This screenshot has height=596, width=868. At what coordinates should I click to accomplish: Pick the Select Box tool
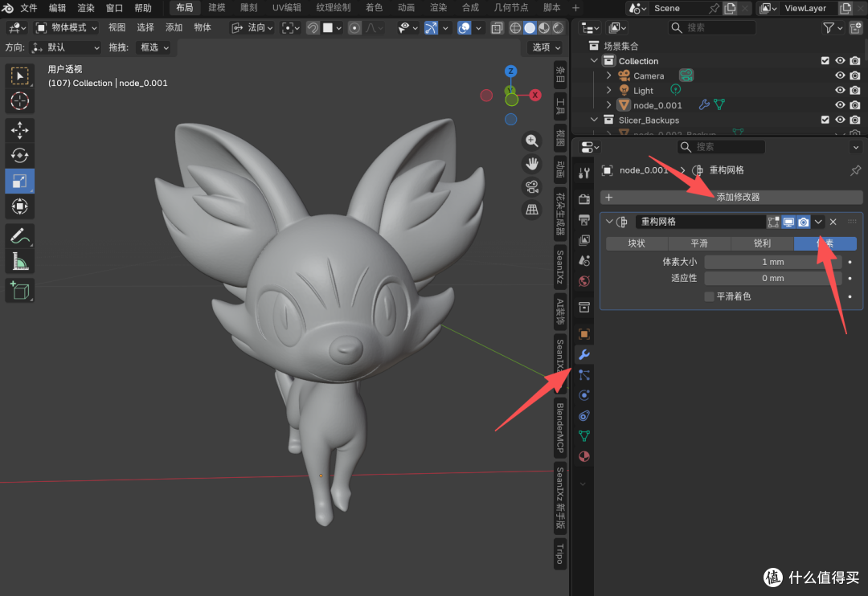point(20,76)
